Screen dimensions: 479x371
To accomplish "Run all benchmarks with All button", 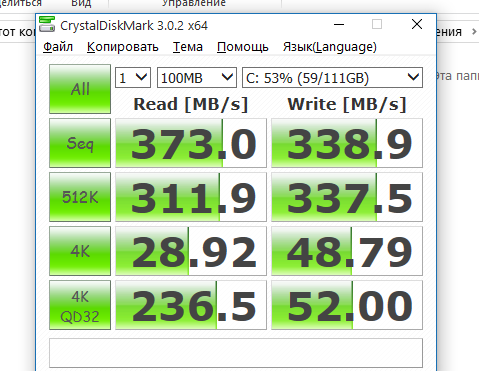I will [x=80, y=89].
